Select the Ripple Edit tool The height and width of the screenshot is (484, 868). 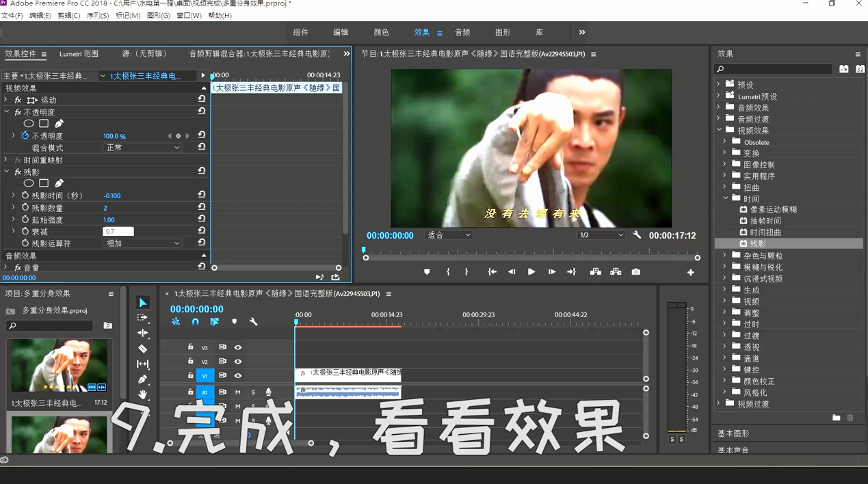tap(142, 333)
